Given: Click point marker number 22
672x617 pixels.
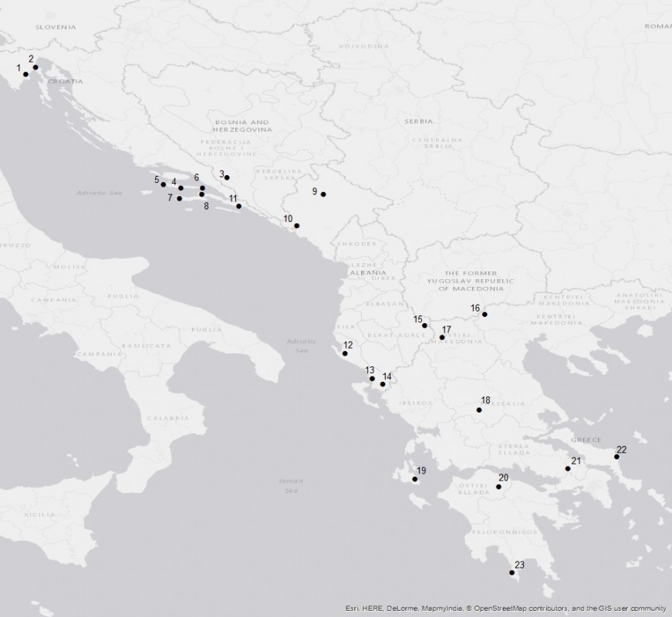Looking at the screenshot, I should [616, 457].
